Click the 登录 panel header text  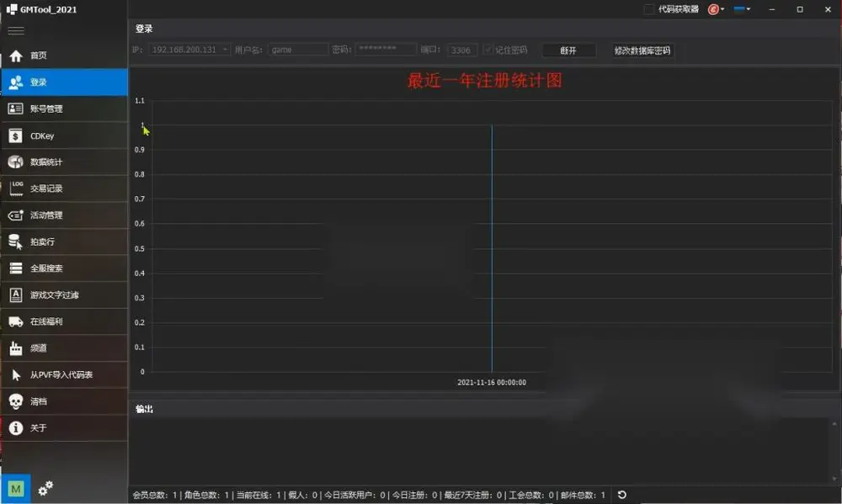point(144,29)
